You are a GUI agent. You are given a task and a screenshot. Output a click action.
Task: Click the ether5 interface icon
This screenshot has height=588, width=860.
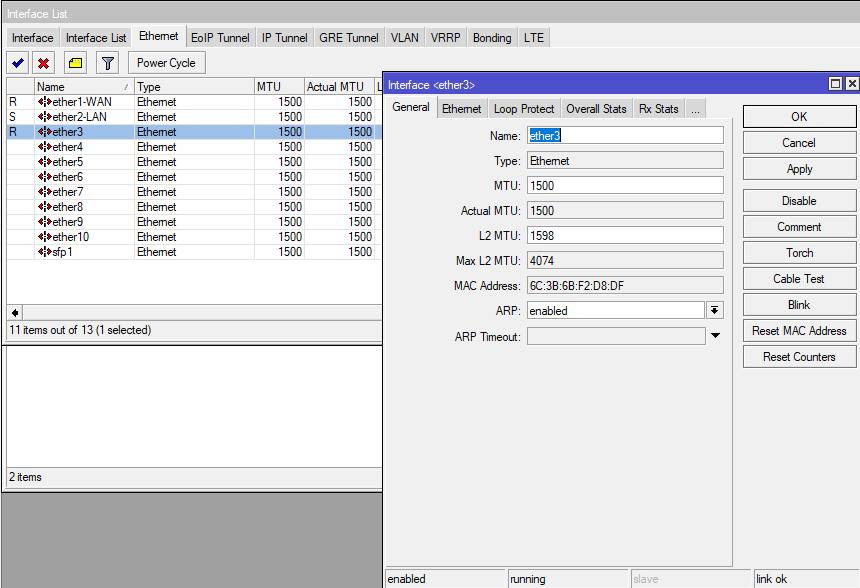pos(44,162)
